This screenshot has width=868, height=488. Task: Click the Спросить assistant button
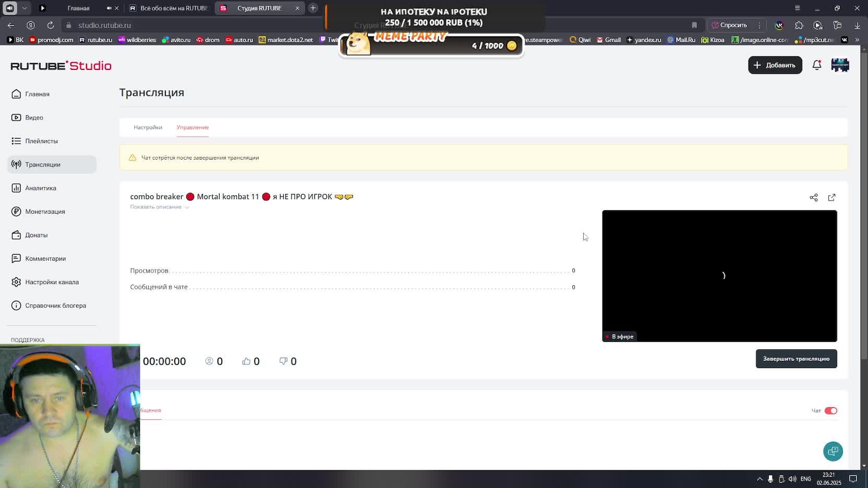(x=730, y=25)
